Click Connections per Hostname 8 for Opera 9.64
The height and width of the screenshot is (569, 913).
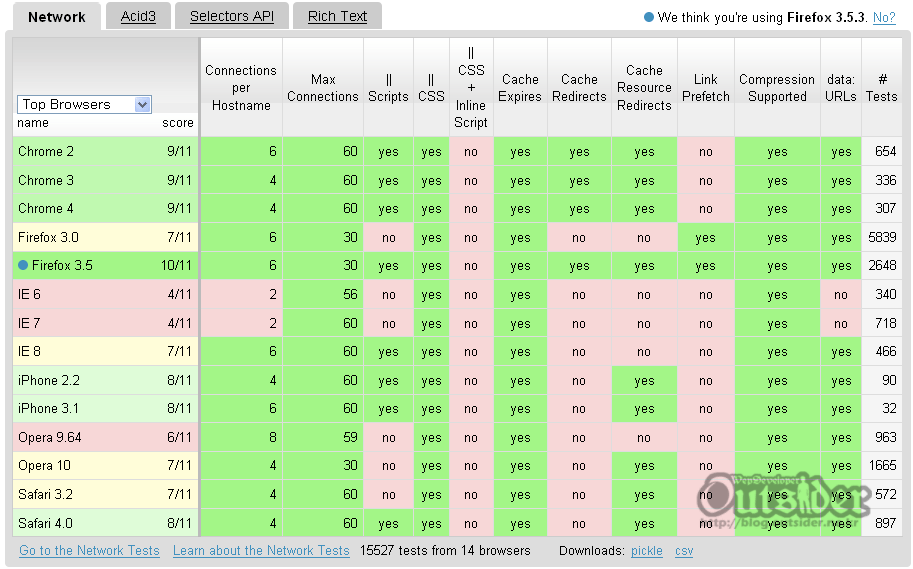pyautogui.click(x=273, y=437)
